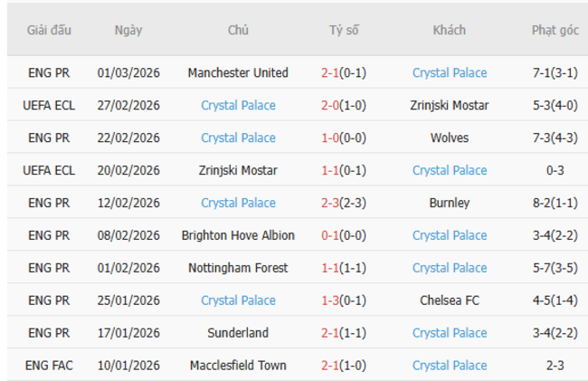Click the Wolves team name

click(450, 138)
